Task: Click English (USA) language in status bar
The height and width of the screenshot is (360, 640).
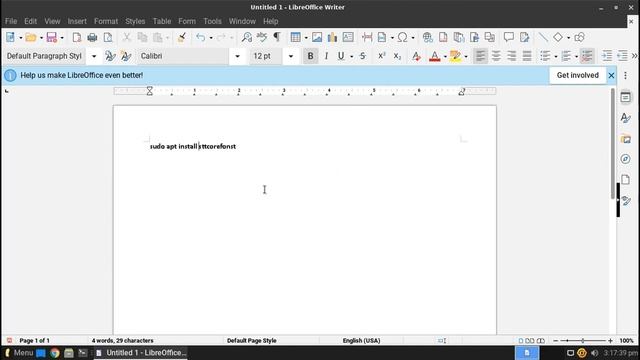Action: [361, 340]
